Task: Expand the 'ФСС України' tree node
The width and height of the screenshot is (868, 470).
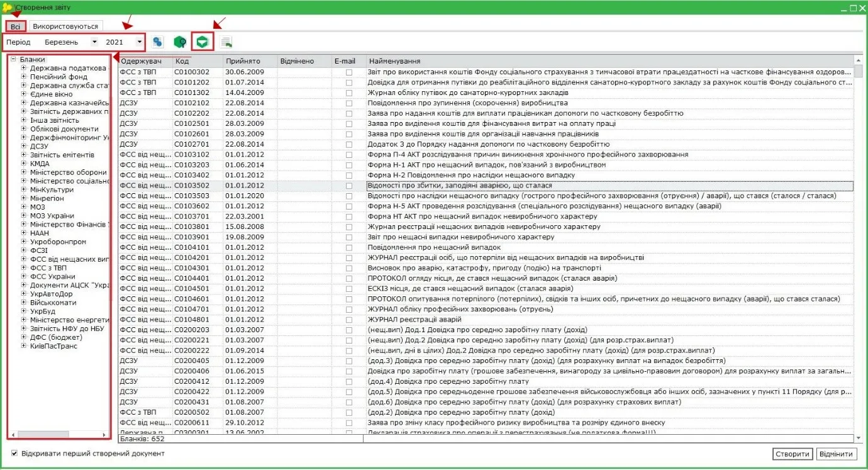Action: 24,276
